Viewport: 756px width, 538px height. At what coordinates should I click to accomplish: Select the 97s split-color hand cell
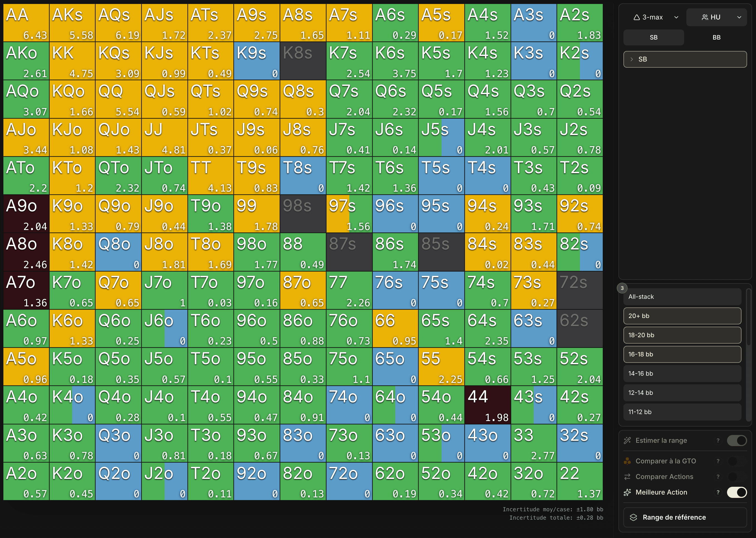click(x=349, y=214)
